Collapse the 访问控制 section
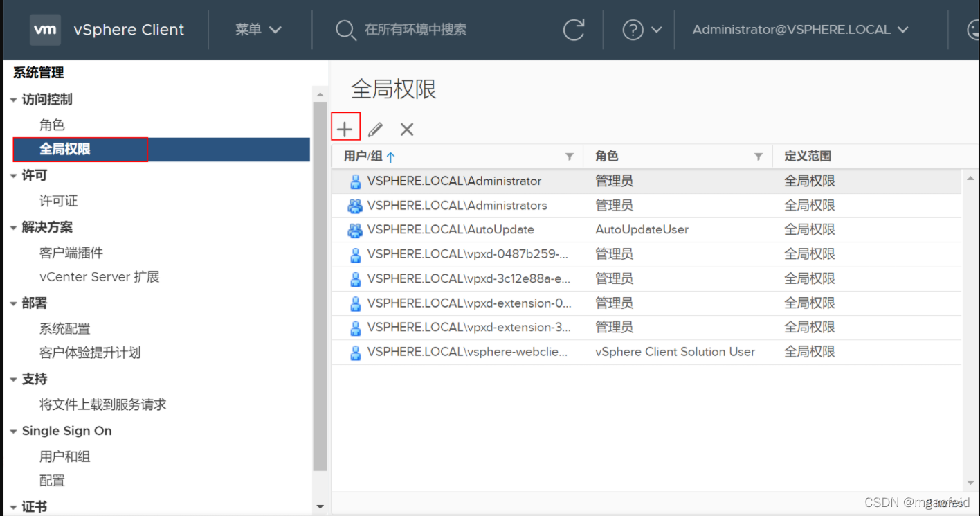The image size is (980, 516). [13, 100]
